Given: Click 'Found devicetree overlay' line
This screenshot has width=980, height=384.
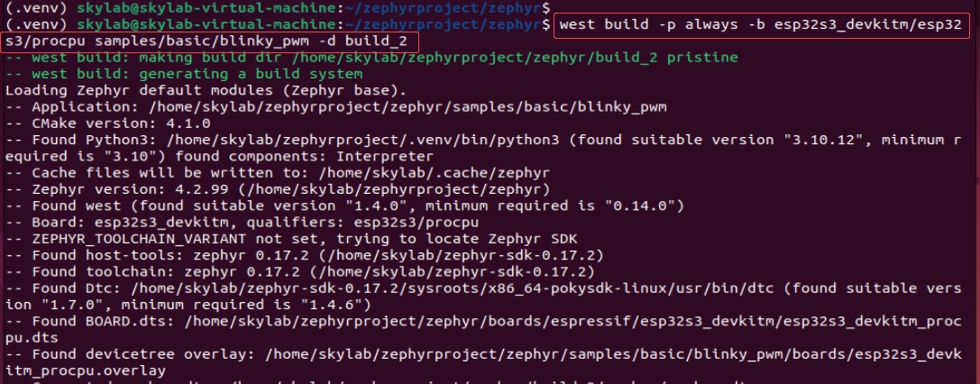Looking at the screenshot, I should click(483, 354).
